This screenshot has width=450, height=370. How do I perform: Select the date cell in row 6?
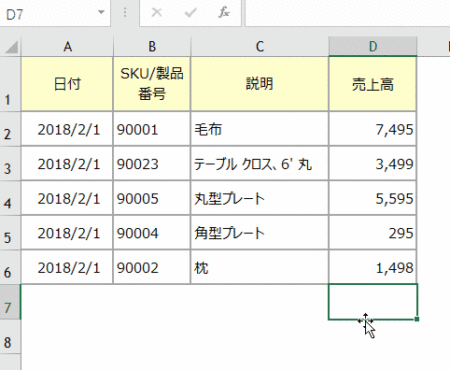[67, 267]
